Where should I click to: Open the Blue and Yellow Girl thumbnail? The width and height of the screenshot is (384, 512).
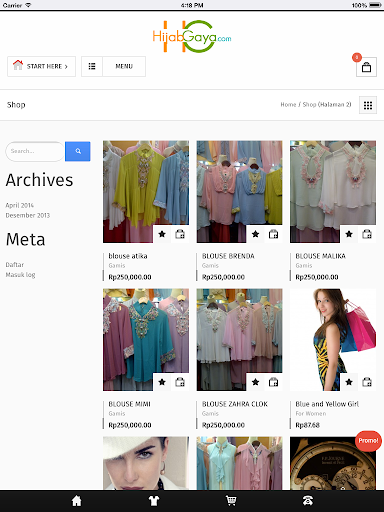[333, 339]
